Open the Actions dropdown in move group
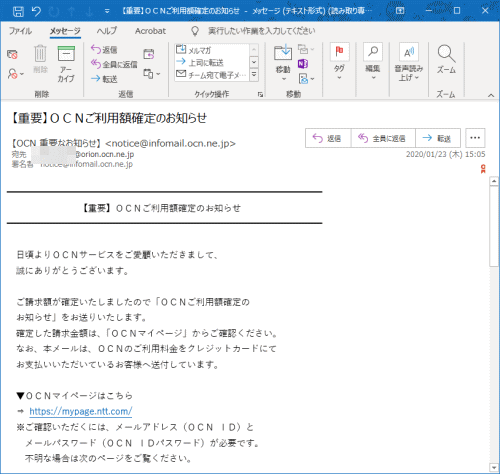 [306, 79]
